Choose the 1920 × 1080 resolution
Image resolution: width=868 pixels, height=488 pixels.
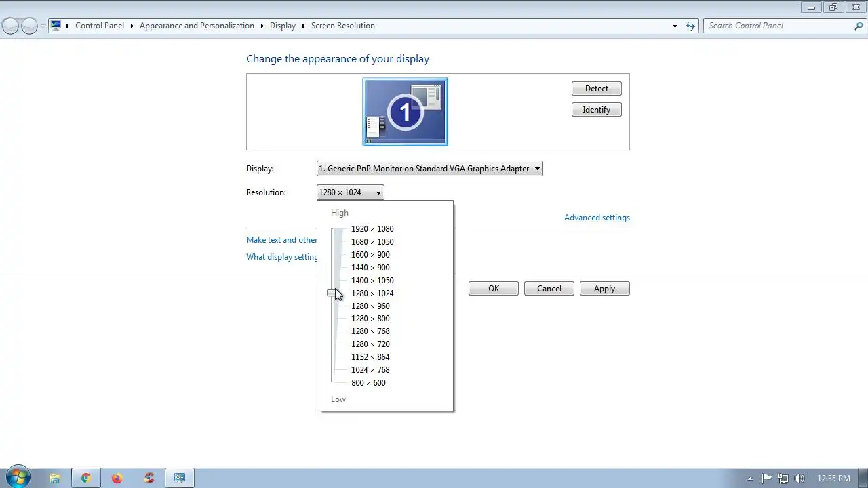point(372,229)
